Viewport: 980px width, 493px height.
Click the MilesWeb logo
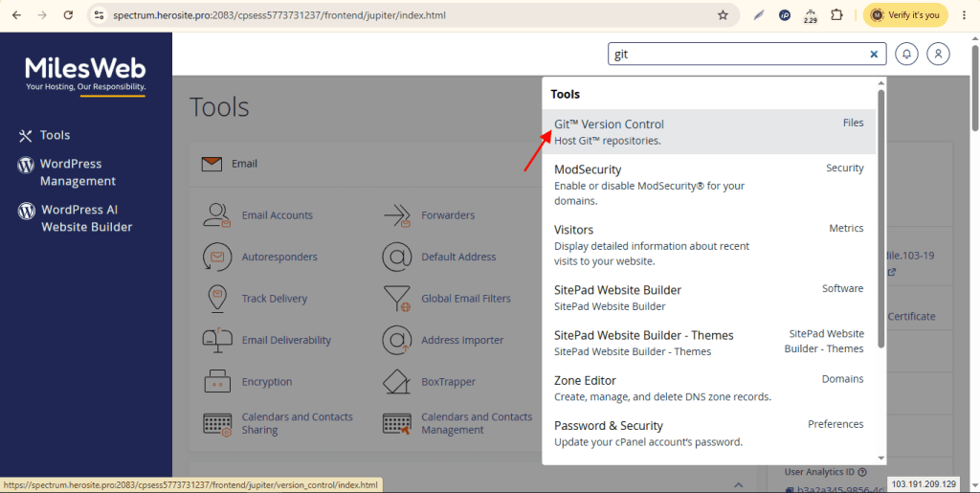[85, 75]
